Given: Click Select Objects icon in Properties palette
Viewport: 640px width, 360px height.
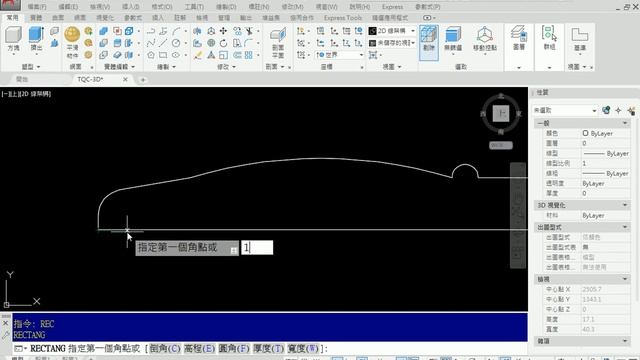Looking at the screenshot, I should coord(619,110).
